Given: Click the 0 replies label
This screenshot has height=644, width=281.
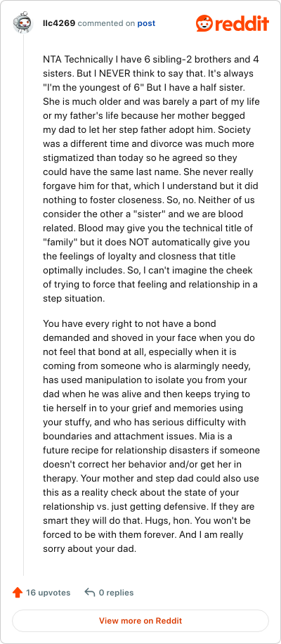Looking at the screenshot, I should pyautogui.click(x=116, y=593).
